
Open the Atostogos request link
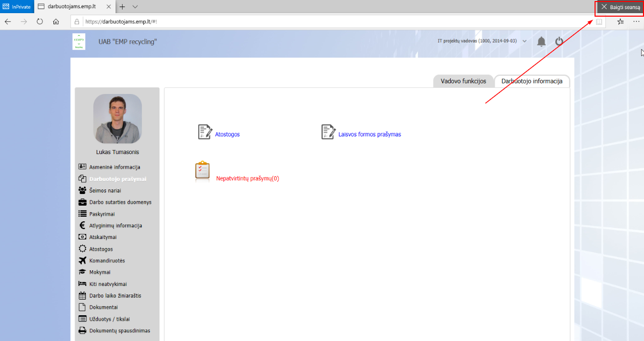227,134
